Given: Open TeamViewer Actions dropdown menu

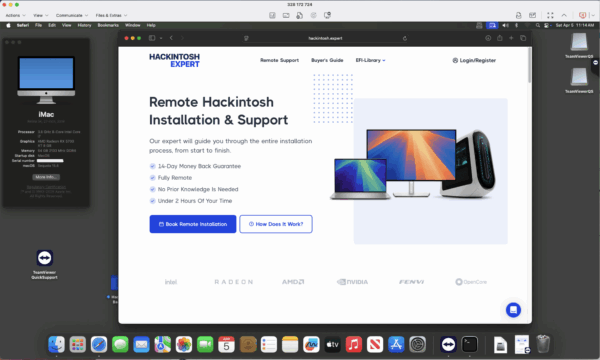Looking at the screenshot, I should pyautogui.click(x=15, y=15).
